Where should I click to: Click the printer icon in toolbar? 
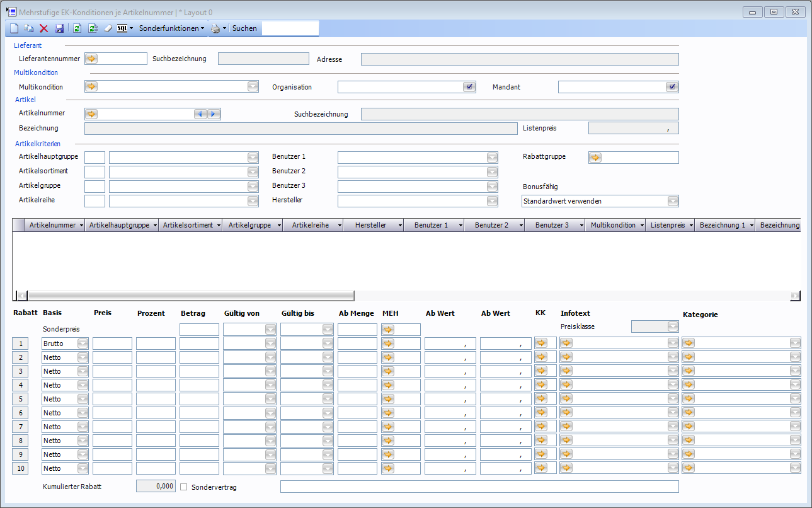(x=215, y=28)
